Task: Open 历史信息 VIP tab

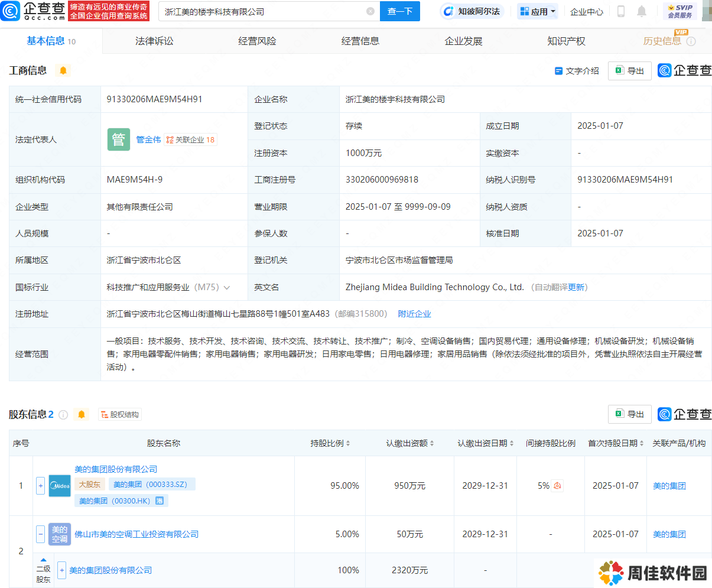Action: point(662,41)
